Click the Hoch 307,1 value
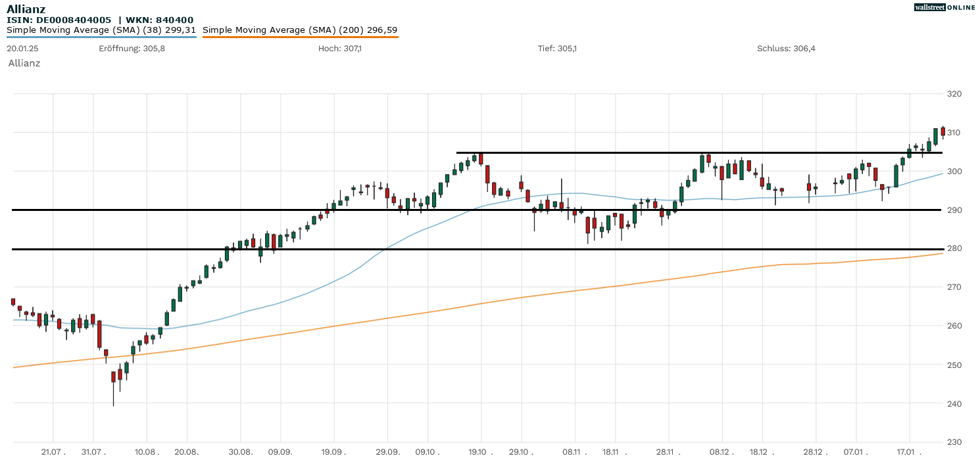 coord(340,49)
